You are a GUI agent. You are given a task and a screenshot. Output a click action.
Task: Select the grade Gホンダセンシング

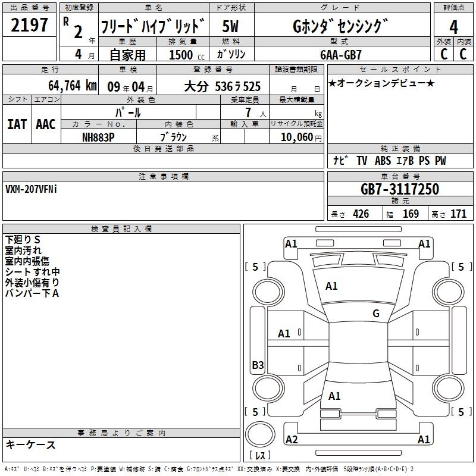[x=341, y=26]
